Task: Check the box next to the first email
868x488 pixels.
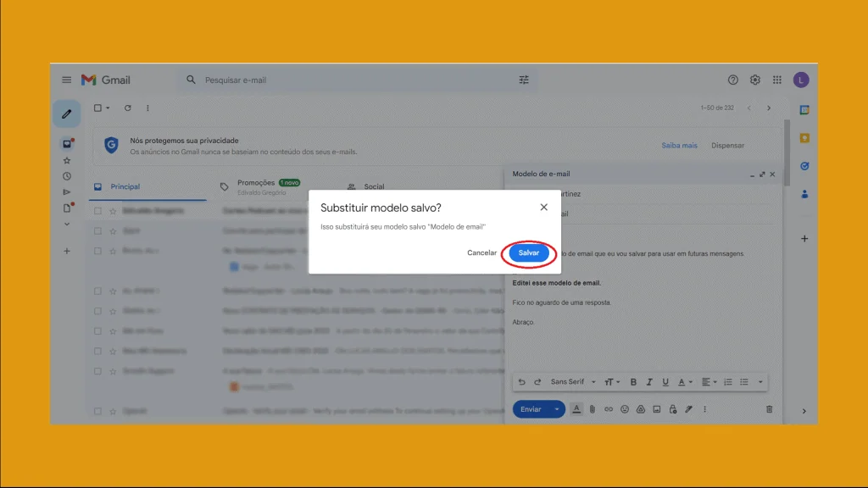Action: (x=97, y=210)
